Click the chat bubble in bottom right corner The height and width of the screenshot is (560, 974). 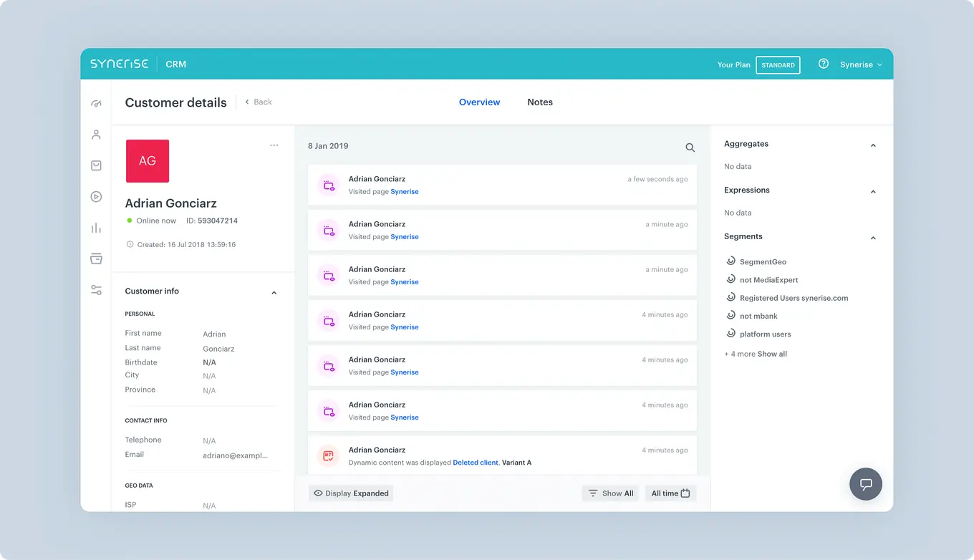coord(866,484)
